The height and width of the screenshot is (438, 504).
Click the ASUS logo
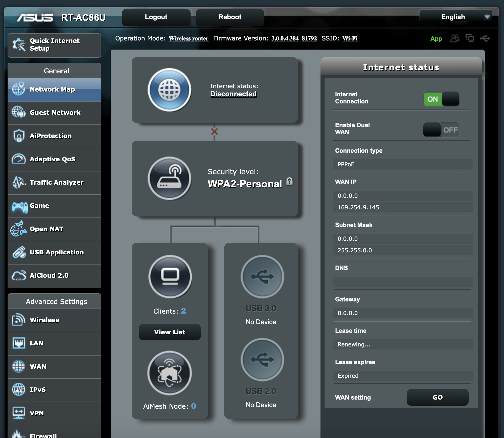coord(35,18)
